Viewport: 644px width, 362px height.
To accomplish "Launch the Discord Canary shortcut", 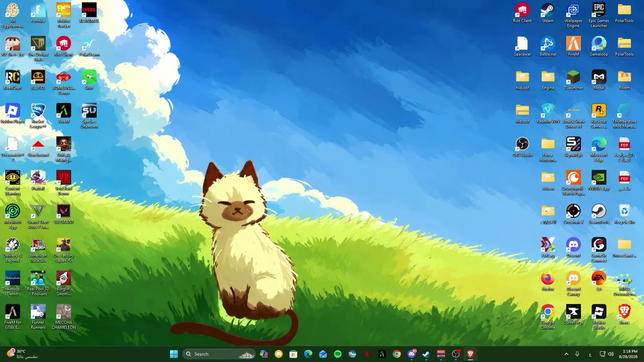I will pos(573,284).
